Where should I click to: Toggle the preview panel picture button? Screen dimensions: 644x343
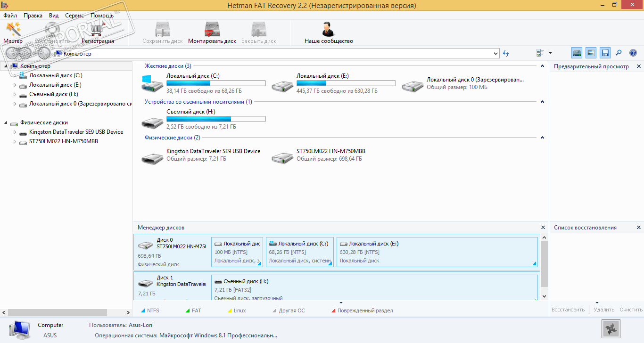591,53
